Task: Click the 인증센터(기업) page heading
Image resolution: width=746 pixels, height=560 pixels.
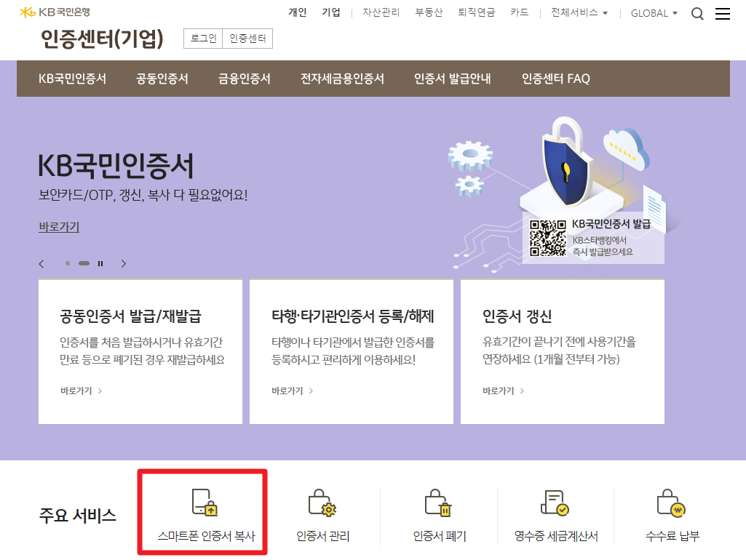Action: click(x=102, y=39)
